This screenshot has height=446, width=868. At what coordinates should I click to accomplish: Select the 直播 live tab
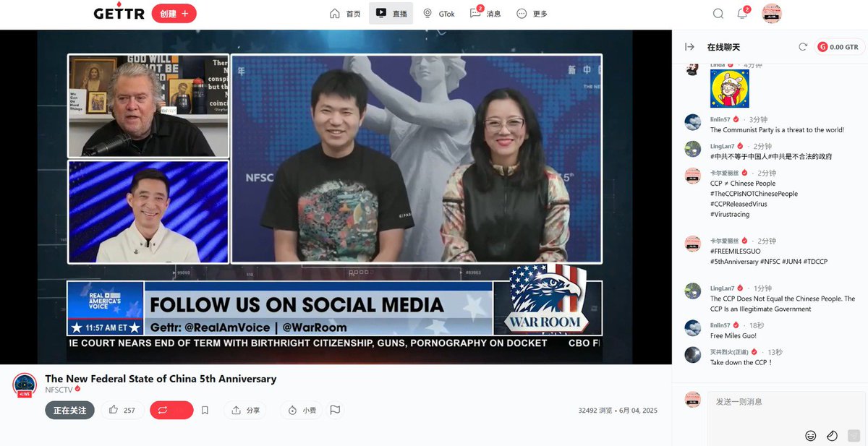(x=391, y=14)
